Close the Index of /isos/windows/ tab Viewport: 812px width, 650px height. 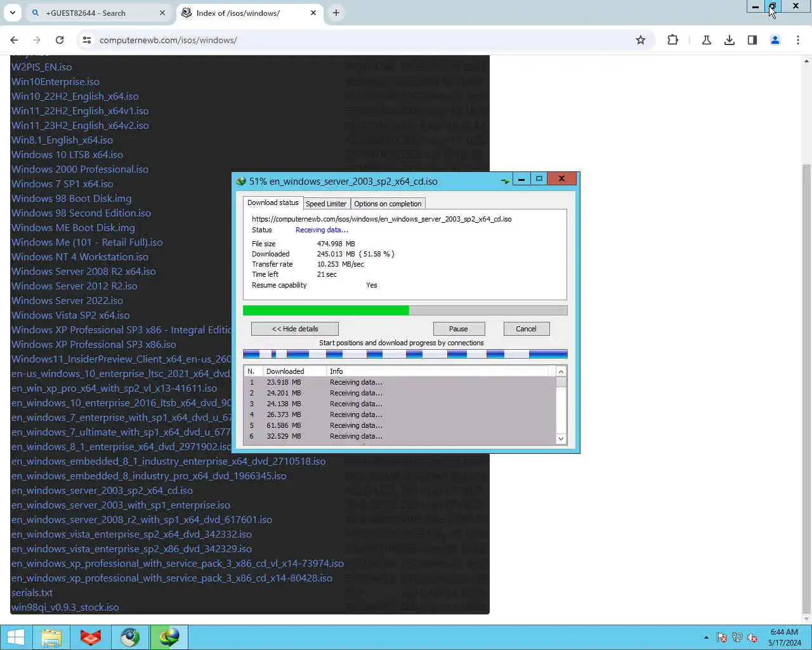[313, 13]
